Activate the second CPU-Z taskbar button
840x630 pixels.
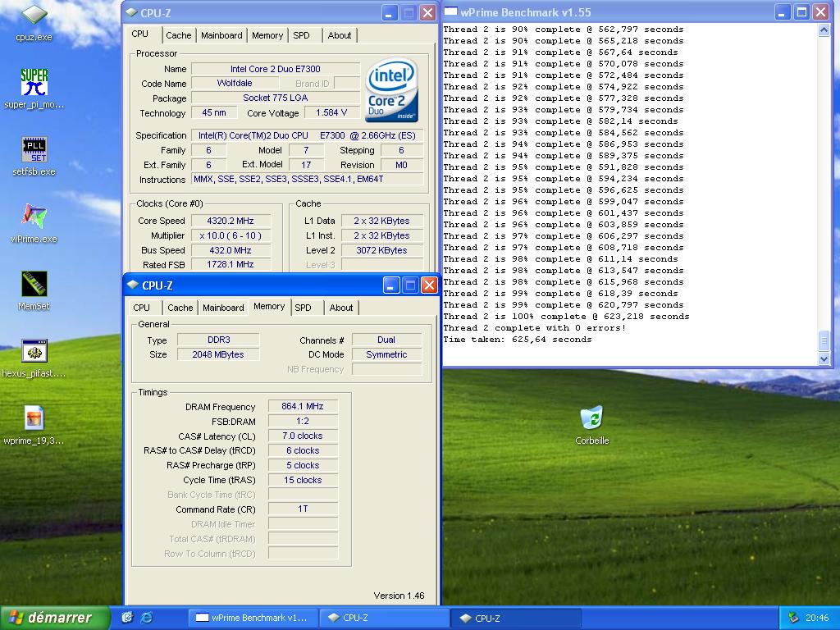(515, 618)
